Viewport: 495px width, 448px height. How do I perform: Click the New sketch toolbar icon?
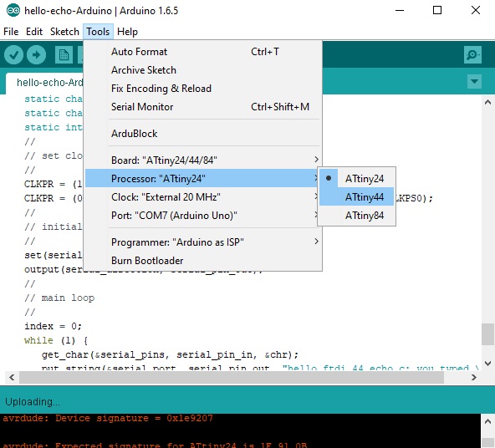click(x=64, y=55)
